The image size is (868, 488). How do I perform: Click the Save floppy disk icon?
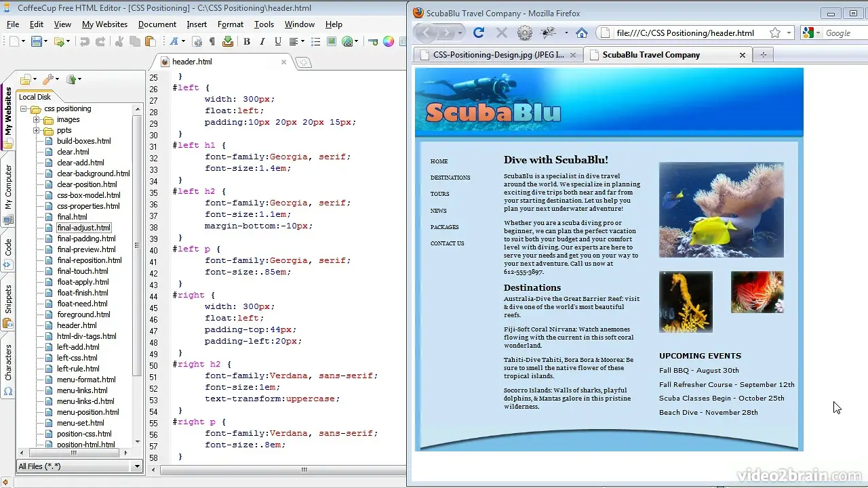pos(36,41)
